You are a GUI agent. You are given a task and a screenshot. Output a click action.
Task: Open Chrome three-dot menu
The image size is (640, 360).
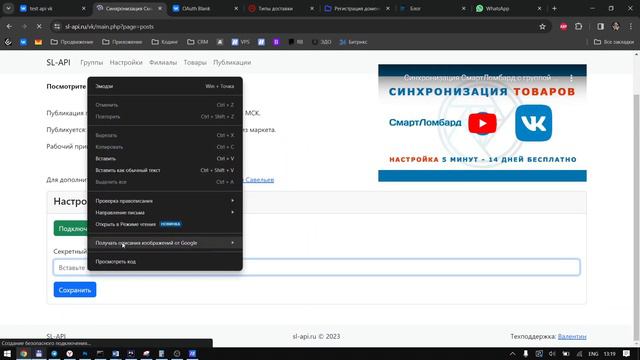(x=631, y=27)
